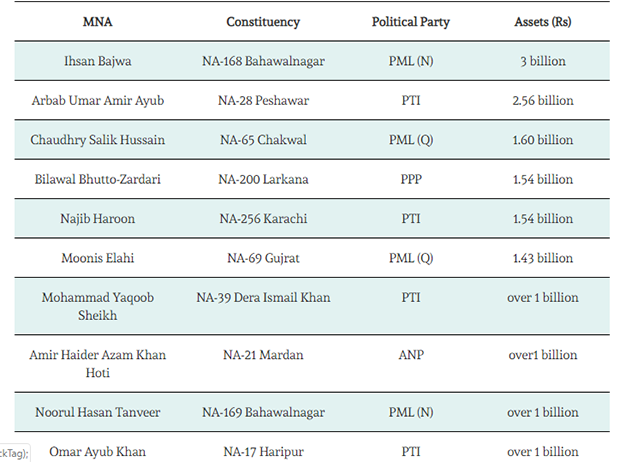Select the Noorul Hasan Tanveer cell
Image resolution: width=620 pixels, height=462 pixels.
click(x=97, y=412)
